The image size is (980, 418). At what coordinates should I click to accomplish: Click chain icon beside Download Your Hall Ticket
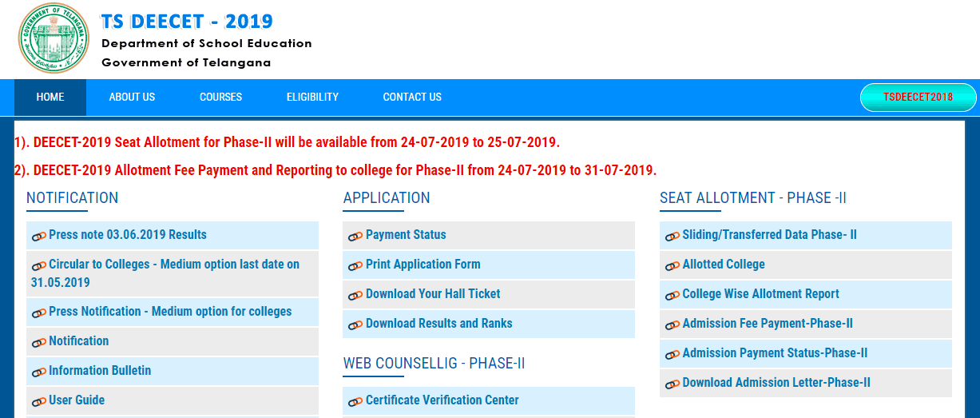355,296
